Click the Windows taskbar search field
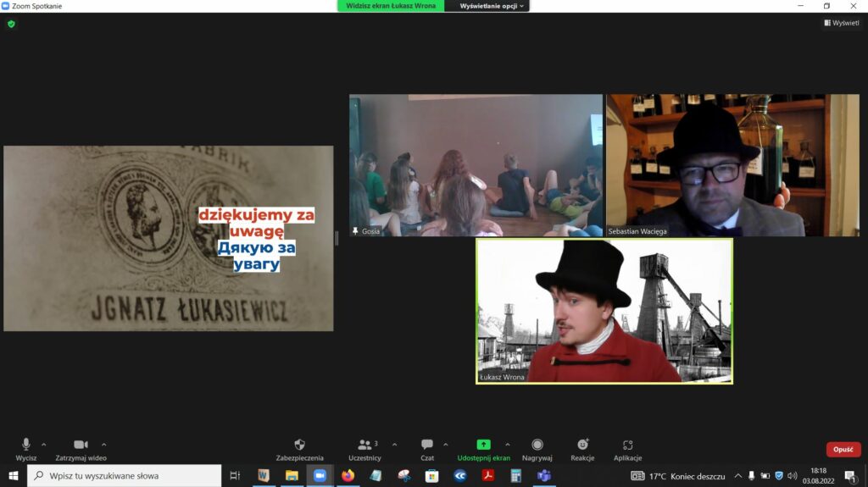868x487 pixels. [x=125, y=476]
